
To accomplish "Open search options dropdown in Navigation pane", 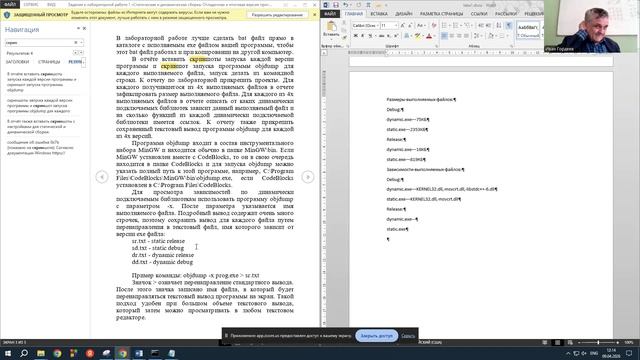I will coord(81,42).
